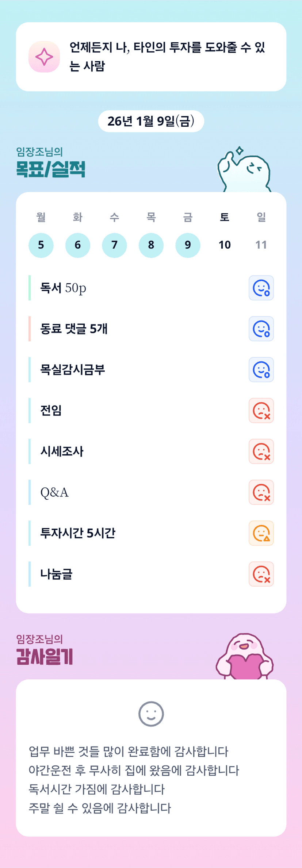The height and width of the screenshot is (868, 302).
Task: Click the pink sparkle star icon
Action: (44, 57)
